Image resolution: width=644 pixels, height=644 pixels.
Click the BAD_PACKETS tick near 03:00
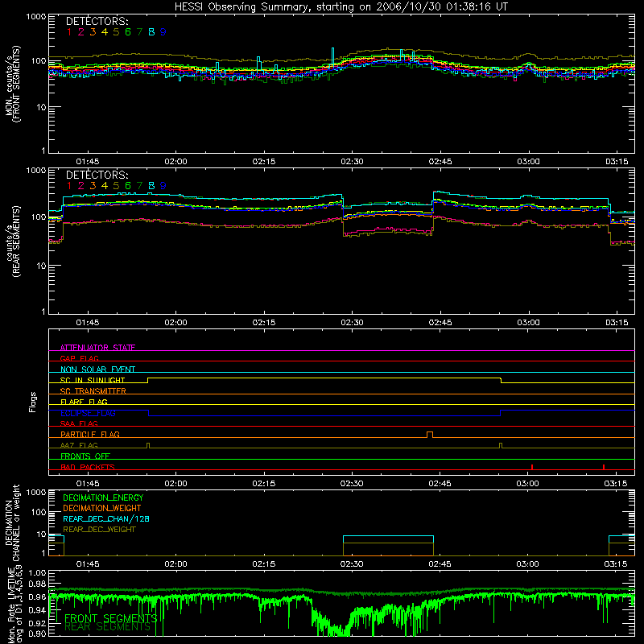532,467
